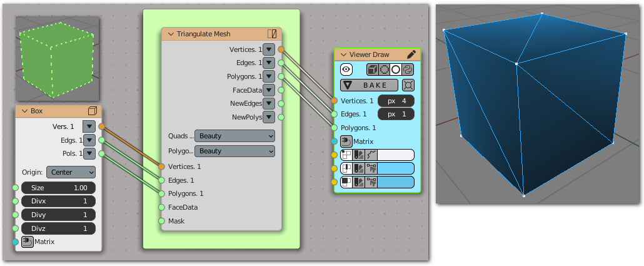Click the orange Vers. 1 output socket

[101, 126]
